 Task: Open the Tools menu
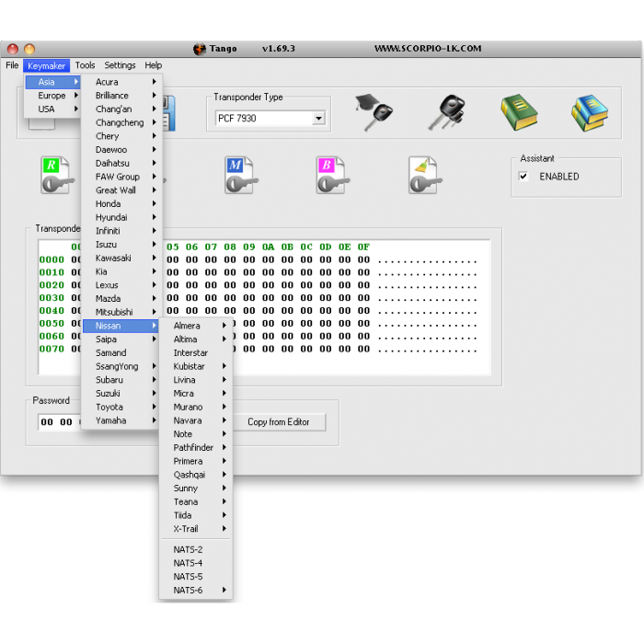(85, 65)
